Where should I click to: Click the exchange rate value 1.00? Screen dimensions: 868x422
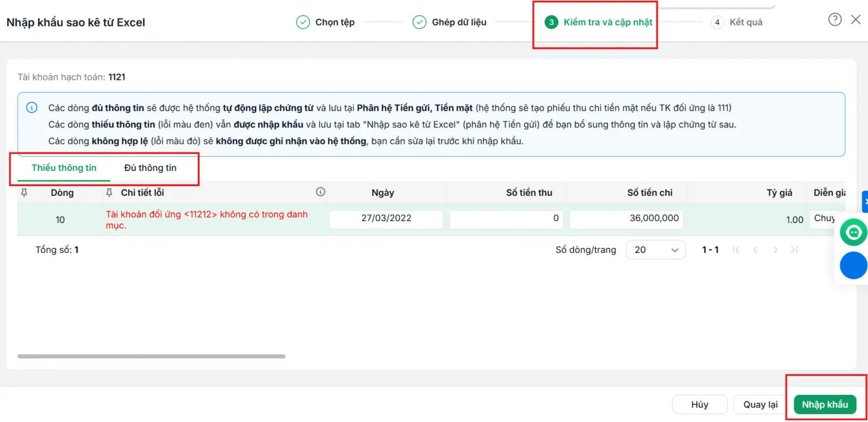pyautogui.click(x=795, y=220)
